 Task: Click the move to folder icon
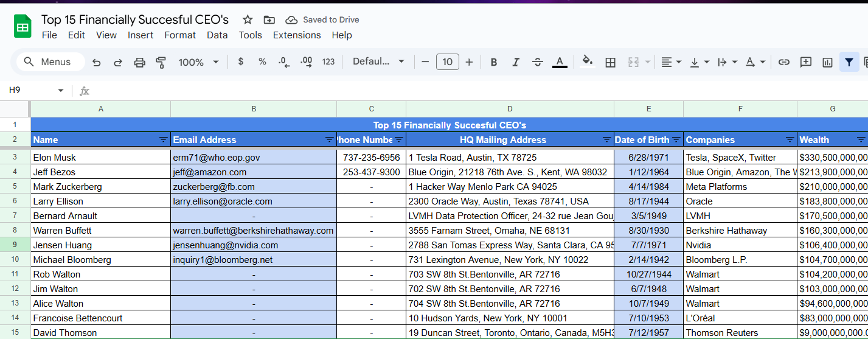[x=269, y=19]
